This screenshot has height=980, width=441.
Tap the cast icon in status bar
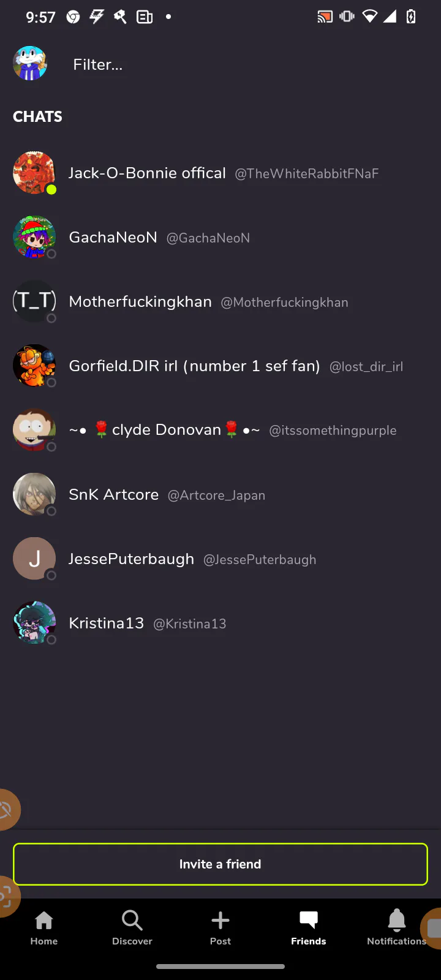[325, 17]
